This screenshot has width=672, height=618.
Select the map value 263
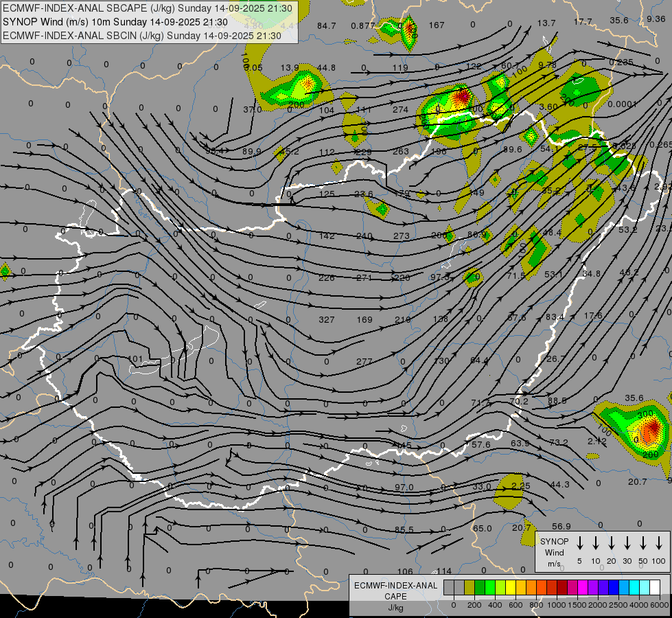click(x=401, y=151)
